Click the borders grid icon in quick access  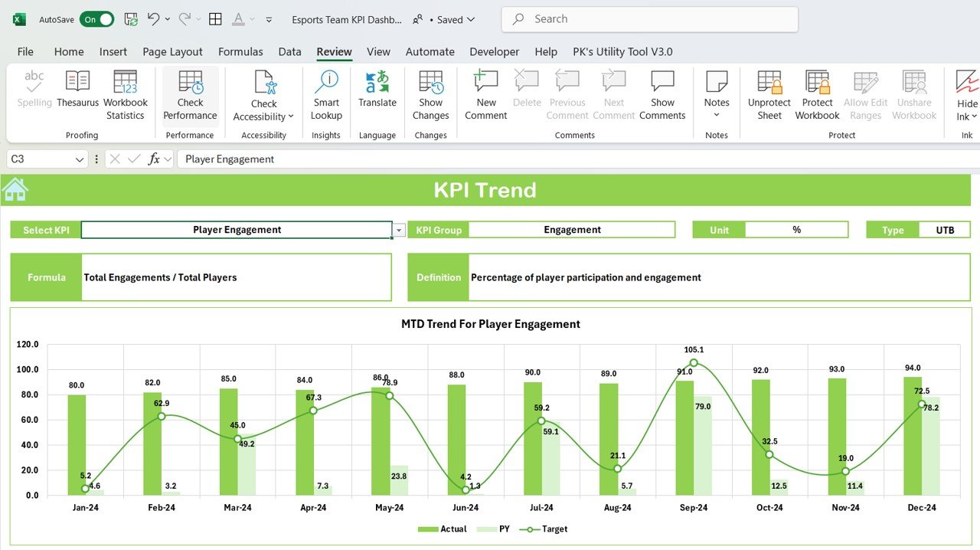(x=216, y=19)
